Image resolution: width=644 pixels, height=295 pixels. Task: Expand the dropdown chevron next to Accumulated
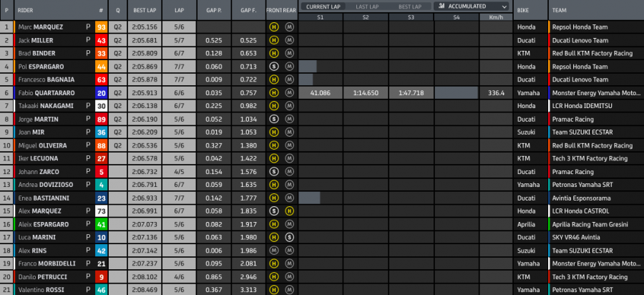point(504,6)
